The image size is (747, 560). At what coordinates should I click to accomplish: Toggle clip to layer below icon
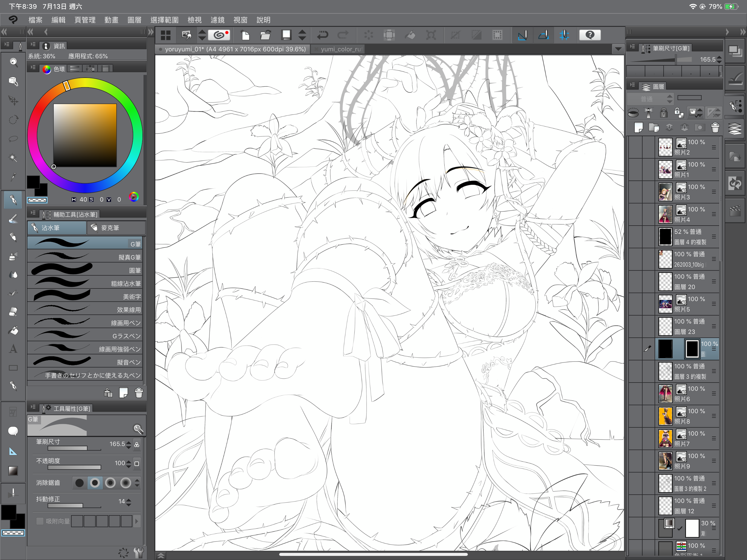[x=633, y=112]
